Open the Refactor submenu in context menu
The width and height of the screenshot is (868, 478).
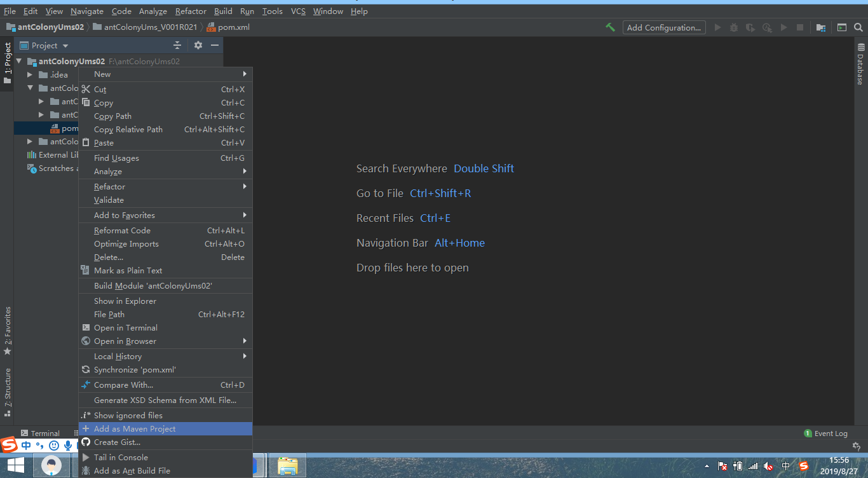(165, 187)
